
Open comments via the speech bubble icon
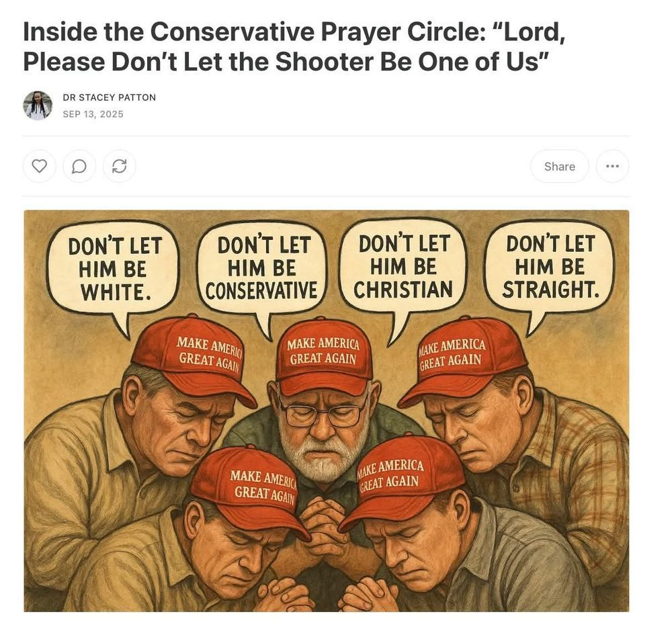coord(79,166)
